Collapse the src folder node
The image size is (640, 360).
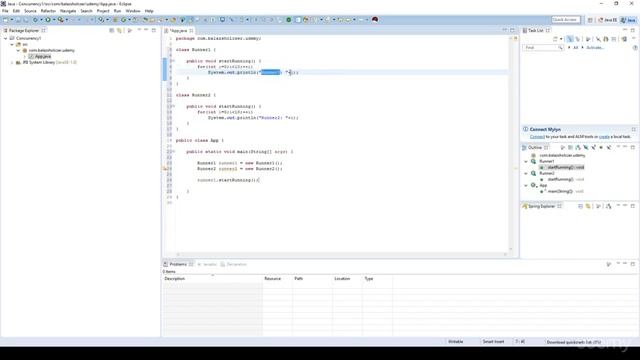(12, 44)
